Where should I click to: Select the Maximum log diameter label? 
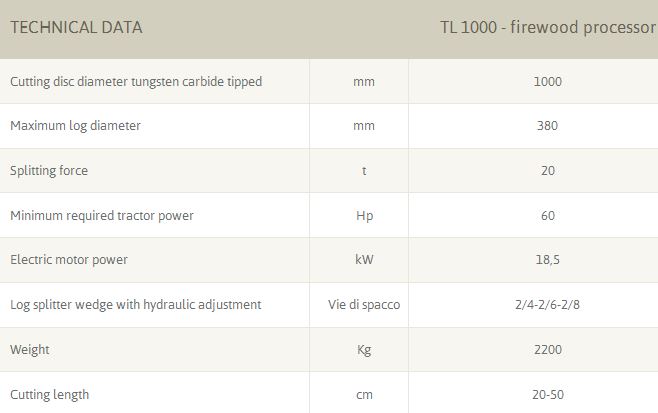75,126
